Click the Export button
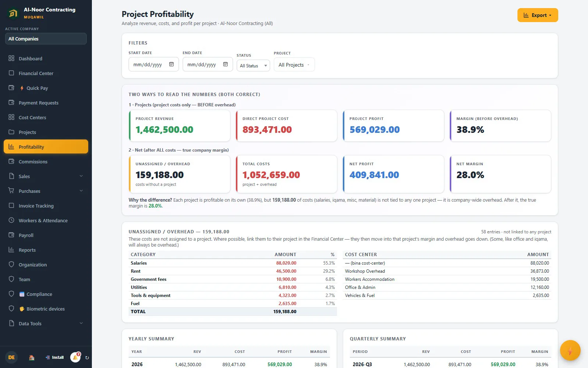The image size is (588, 368). click(538, 15)
